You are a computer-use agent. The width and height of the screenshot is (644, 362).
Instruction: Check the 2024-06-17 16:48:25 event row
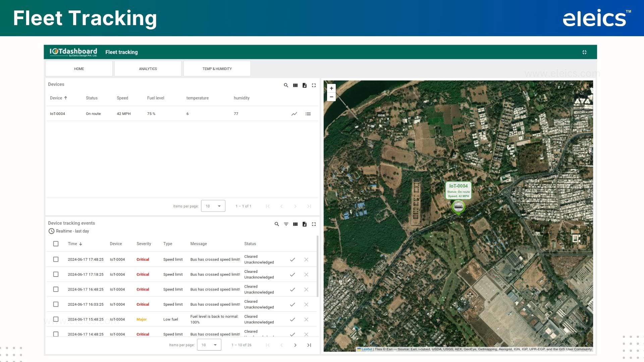pyautogui.click(x=56, y=289)
